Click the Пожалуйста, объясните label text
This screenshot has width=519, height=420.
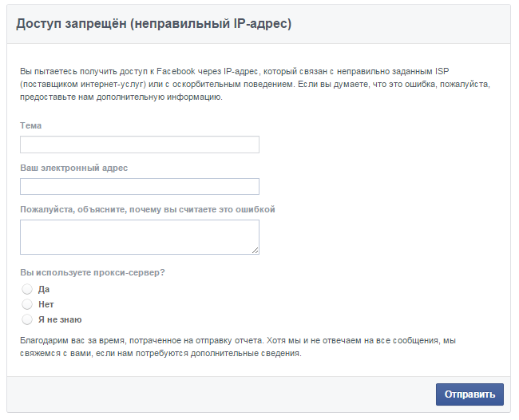point(147,209)
